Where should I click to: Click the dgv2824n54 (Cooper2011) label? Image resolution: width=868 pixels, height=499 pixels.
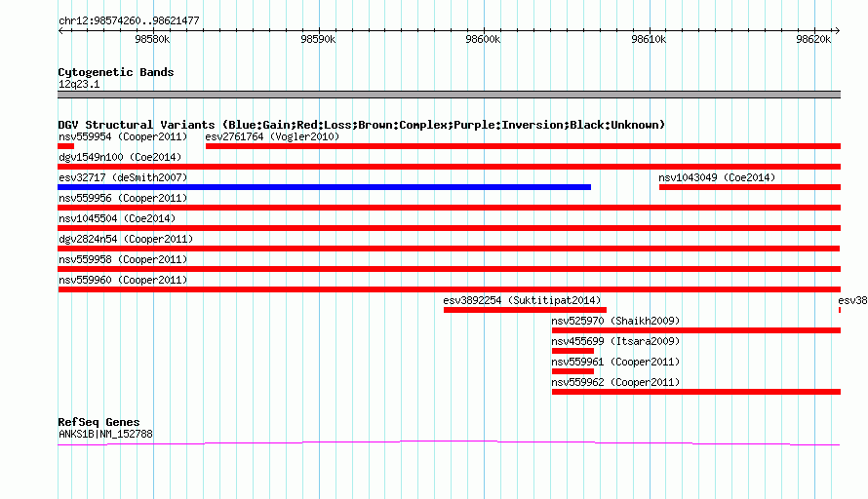click(x=126, y=239)
